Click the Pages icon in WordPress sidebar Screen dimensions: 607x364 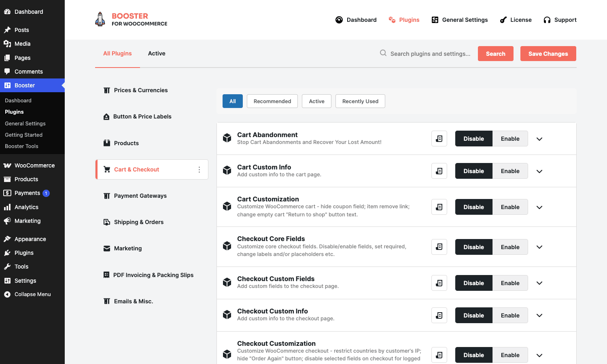pos(7,58)
